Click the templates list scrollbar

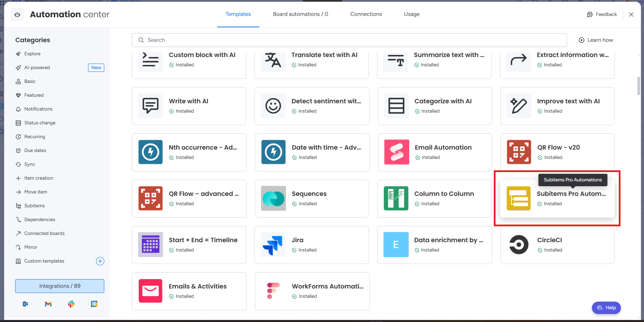point(638,86)
